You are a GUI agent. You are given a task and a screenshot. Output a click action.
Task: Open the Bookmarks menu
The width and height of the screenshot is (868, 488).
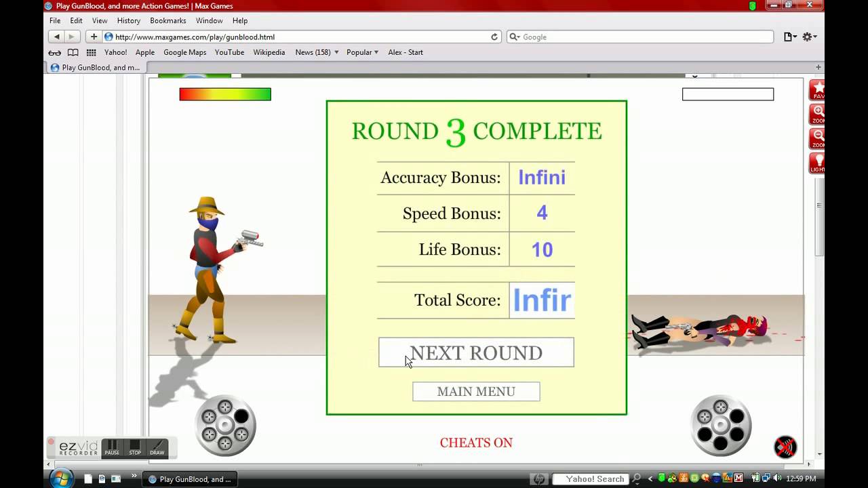point(168,20)
